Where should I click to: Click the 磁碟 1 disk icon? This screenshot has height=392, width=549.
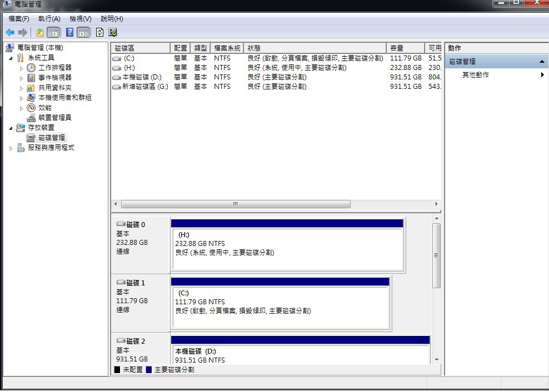click(x=121, y=282)
